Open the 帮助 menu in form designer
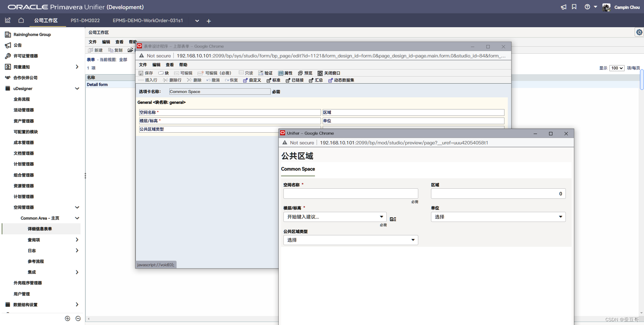This screenshot has height=325, width=644. point(183,65)
